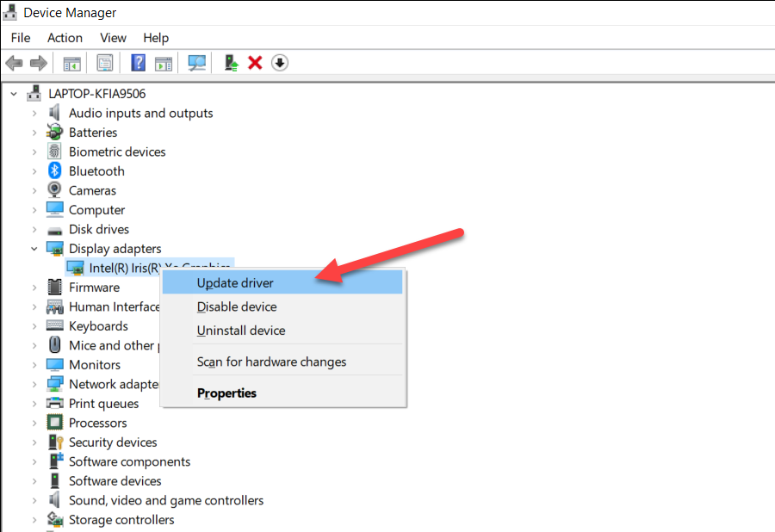Click the Device Manager title bar icon
The height and width of the screenshot is (532, 775).
click(9, 12)
